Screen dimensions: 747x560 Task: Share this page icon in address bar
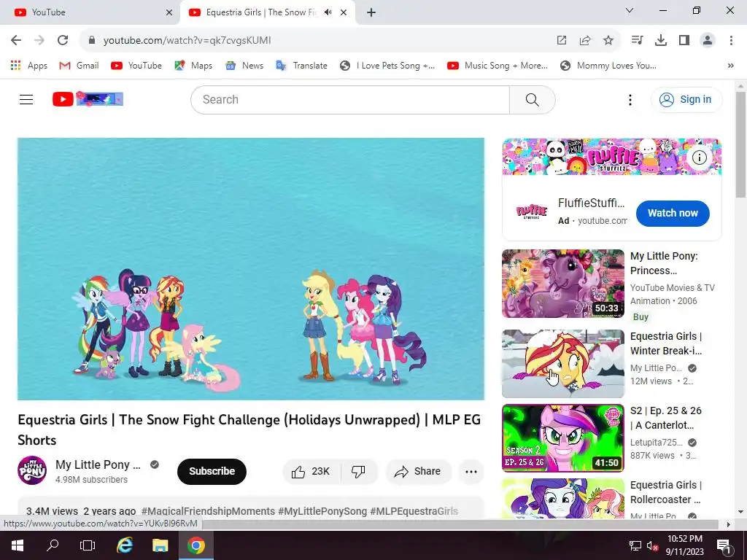point(585,41)
